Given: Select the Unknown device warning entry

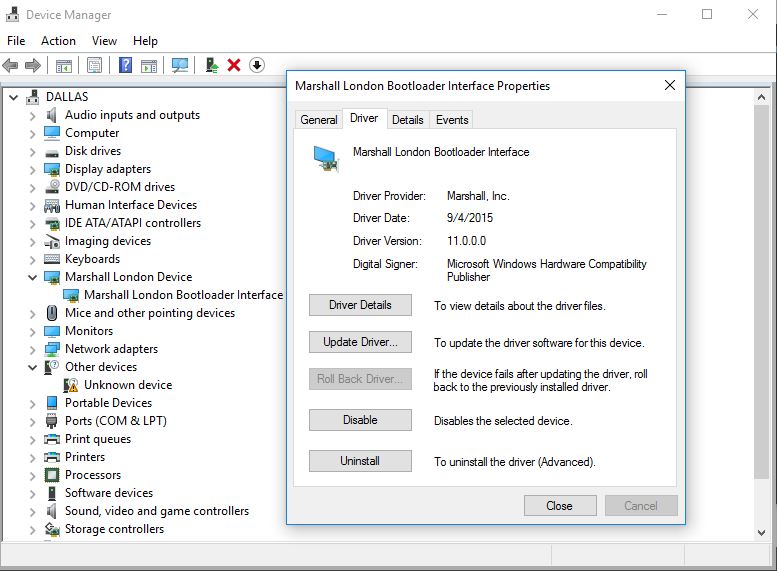Looking at the screenshot, I should pos(127,385).
